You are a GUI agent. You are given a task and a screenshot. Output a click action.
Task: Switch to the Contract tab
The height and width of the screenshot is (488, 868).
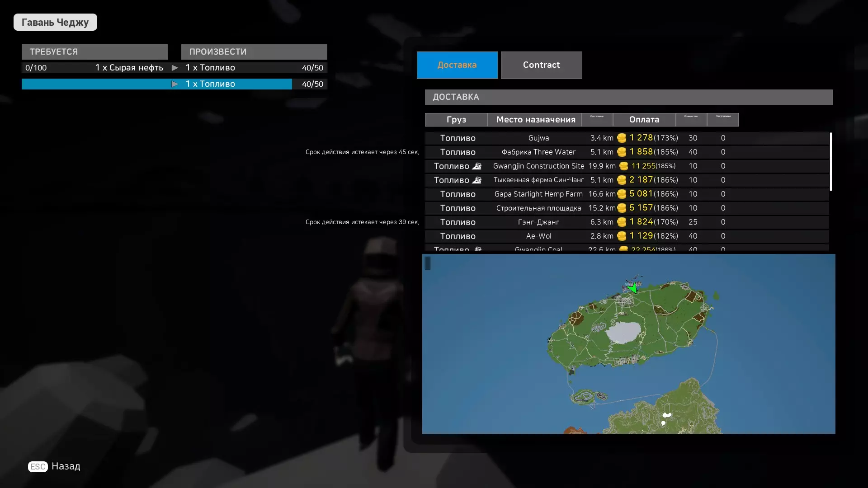(x=541, y=65)
